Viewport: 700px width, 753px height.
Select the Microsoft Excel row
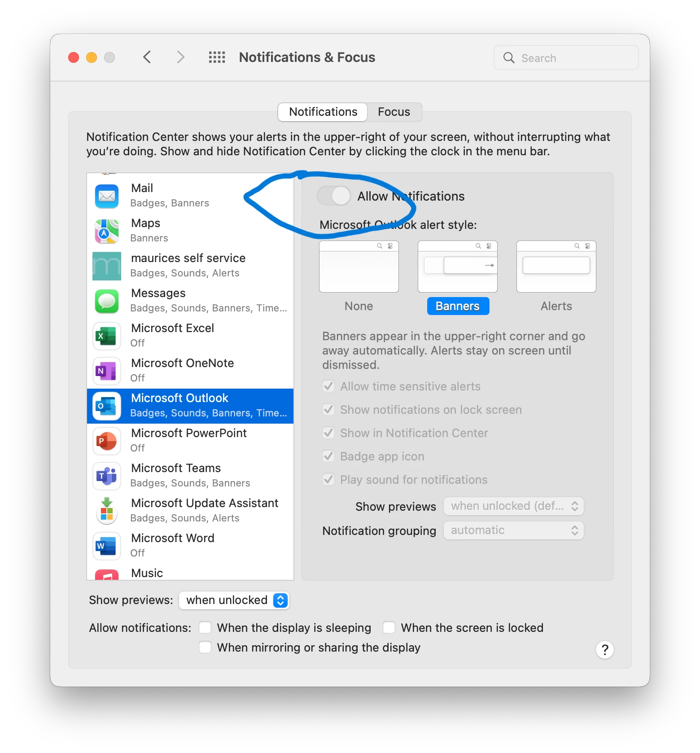pyautogui.click(x=190, y=336)
